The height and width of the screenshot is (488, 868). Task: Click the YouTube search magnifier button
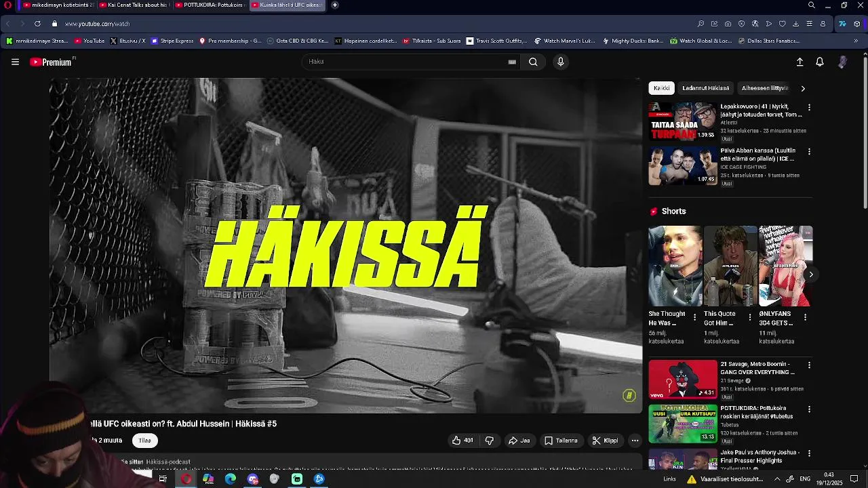(x=533, y=62)
